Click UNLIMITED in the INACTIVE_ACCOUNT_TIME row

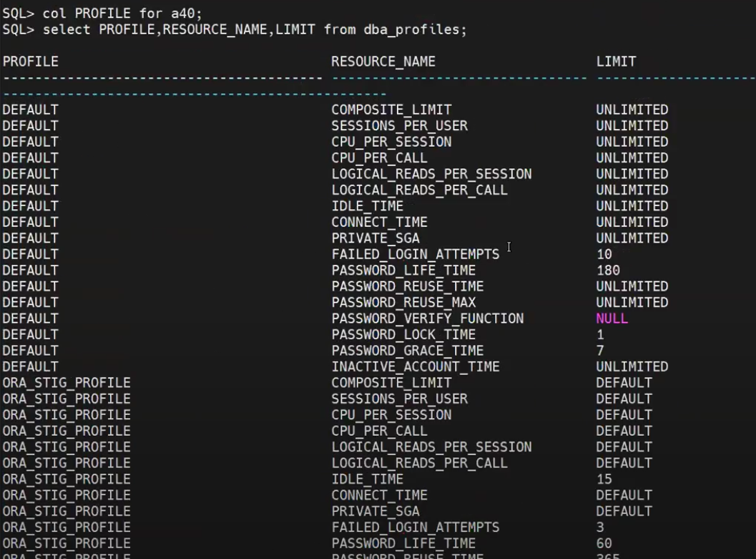click(x=632, y=367)
